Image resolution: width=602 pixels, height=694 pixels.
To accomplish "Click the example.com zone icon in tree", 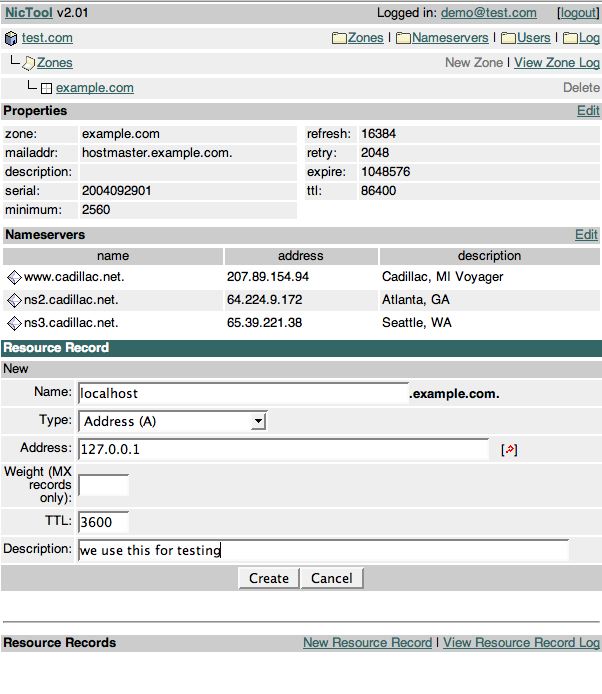I will click(47, 88).
